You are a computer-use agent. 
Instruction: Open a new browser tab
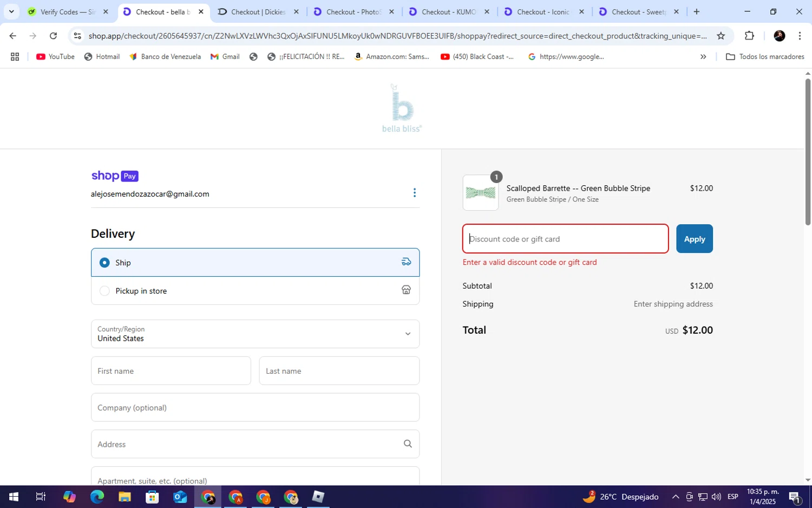pos(697,11)
